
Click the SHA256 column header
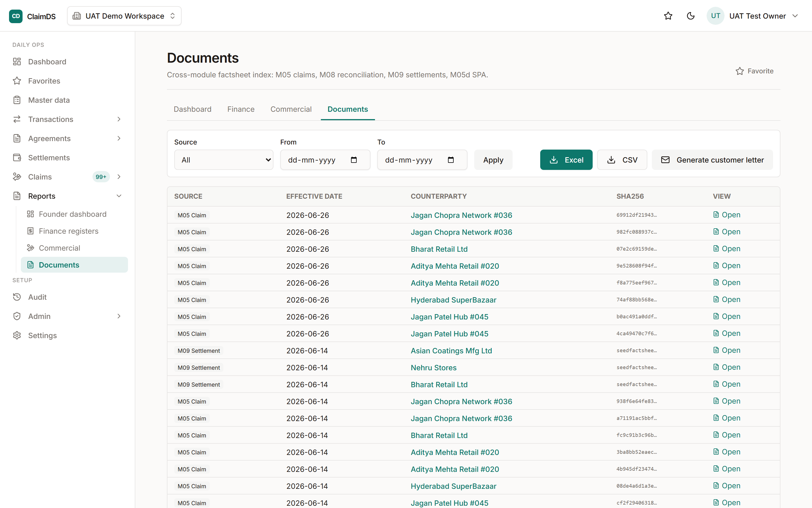[630, 196]
